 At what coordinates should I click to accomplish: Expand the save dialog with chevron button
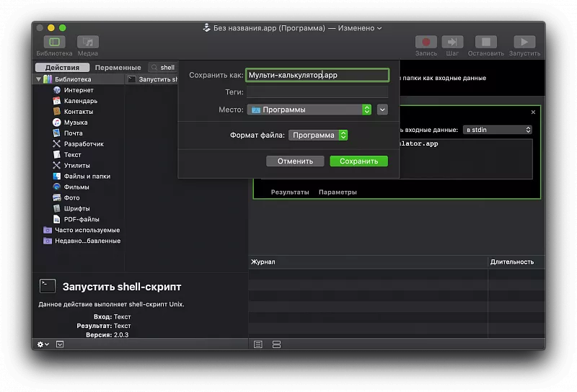point(382,110)
